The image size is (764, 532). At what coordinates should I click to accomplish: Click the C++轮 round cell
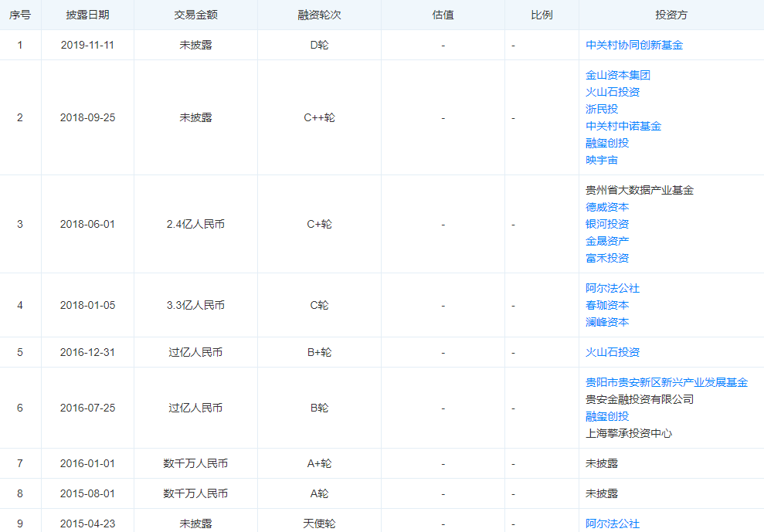click(320, 117)
